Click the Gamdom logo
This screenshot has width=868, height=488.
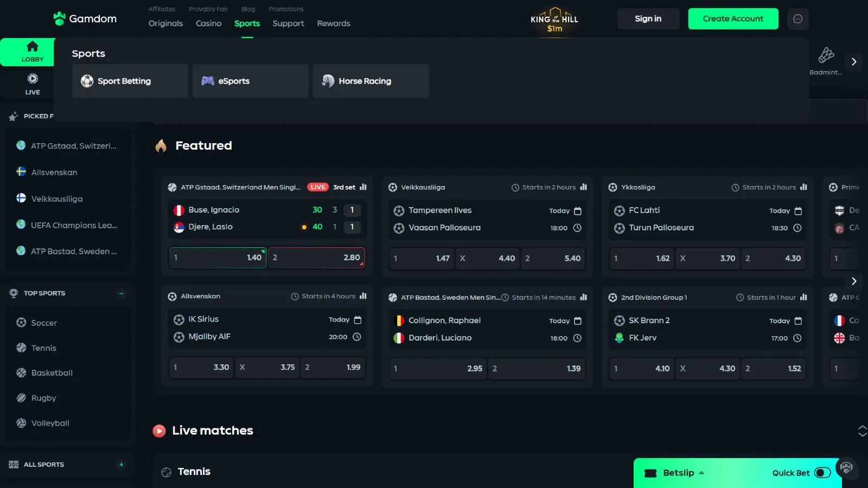[85, 19]
